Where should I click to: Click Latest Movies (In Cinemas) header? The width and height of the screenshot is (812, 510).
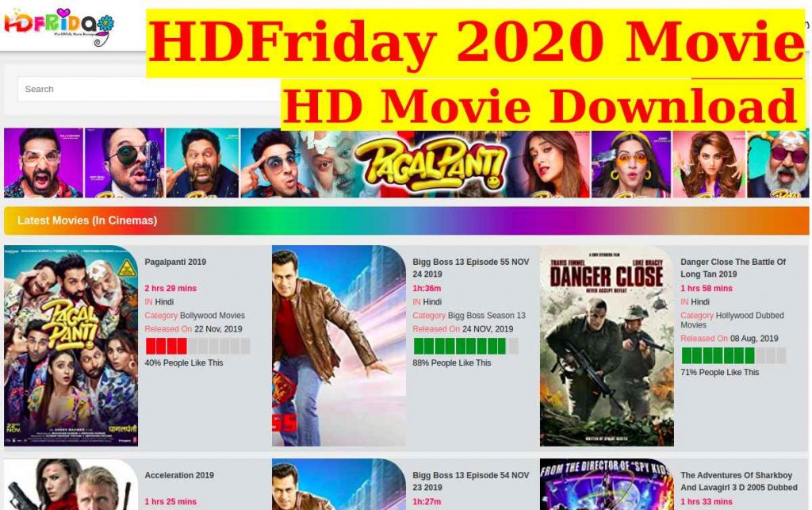tap(87, 220)
